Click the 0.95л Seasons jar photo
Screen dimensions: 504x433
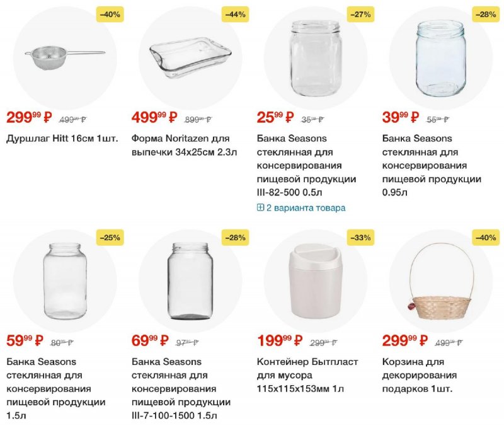(440, 58)
